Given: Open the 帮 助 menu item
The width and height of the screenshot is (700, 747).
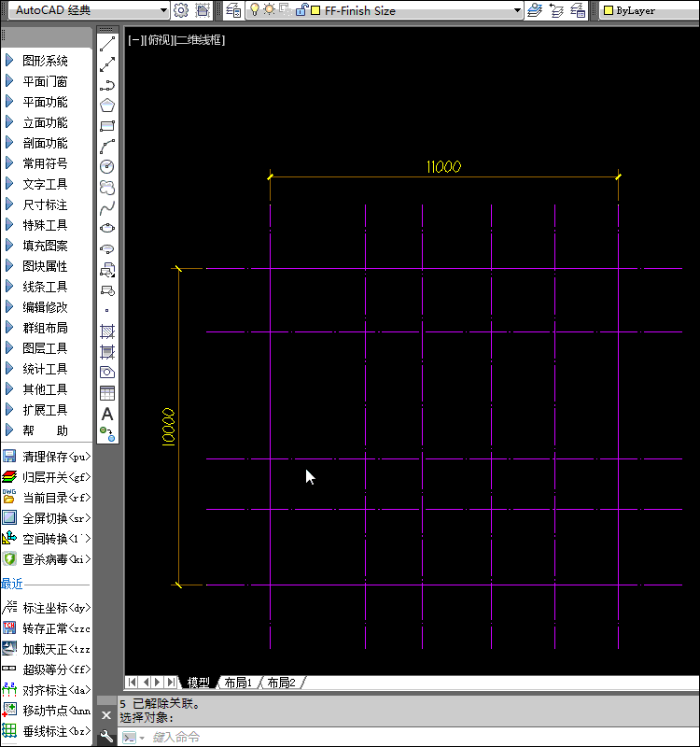Looking at the screenshot, I should coord(46,430).
